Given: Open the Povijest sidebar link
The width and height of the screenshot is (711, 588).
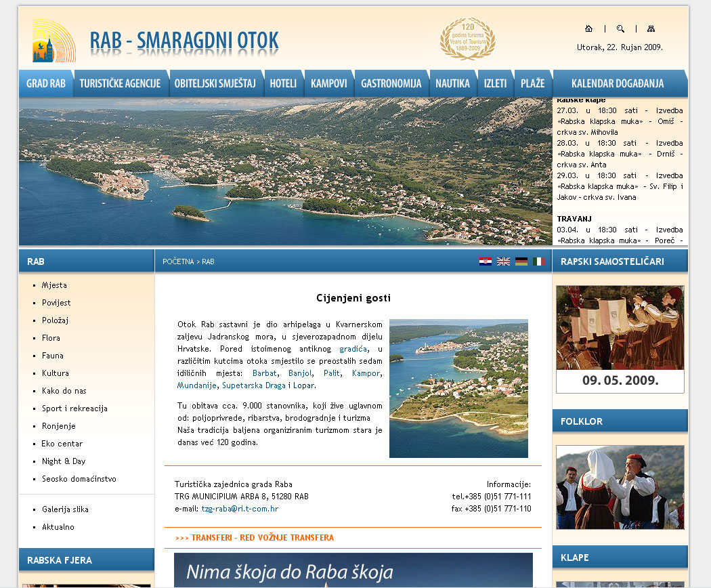Looking at the screenshot, I should point(56,303).
